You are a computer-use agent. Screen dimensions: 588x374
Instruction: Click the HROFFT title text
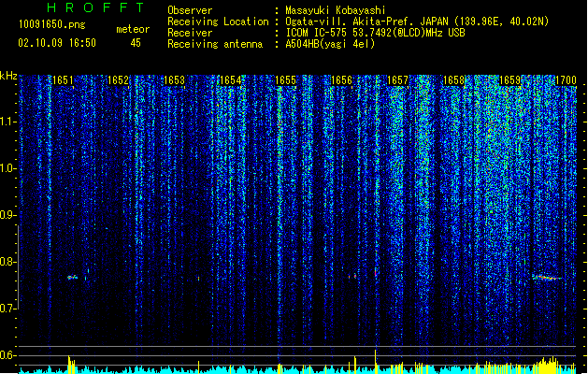click(95, 7)
